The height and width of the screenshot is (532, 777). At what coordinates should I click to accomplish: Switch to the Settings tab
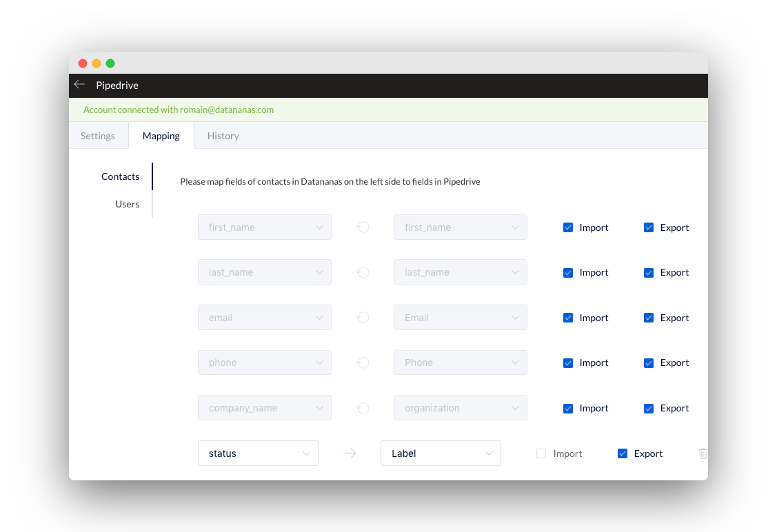(x=98, y=136)
